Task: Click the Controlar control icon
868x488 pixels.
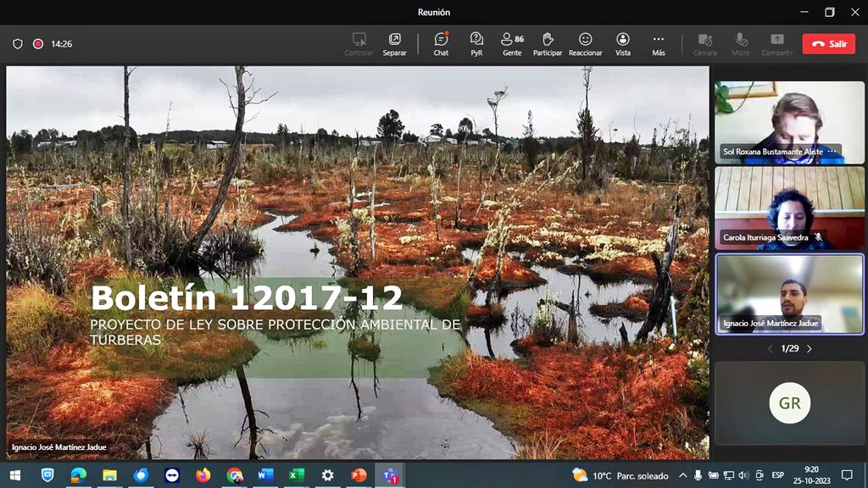Action: point(359,43)
